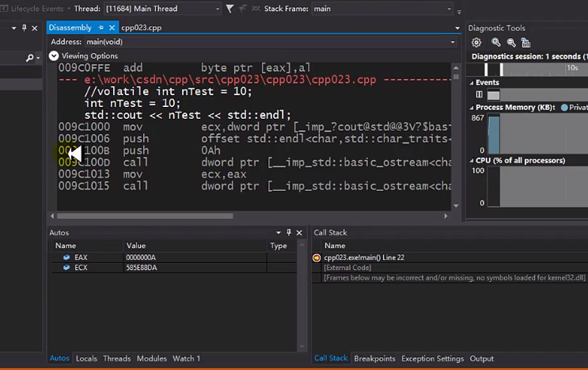Screen dimensions: 588x370
Task: Pin the Autos panel
Action: (x=289, y=233)
